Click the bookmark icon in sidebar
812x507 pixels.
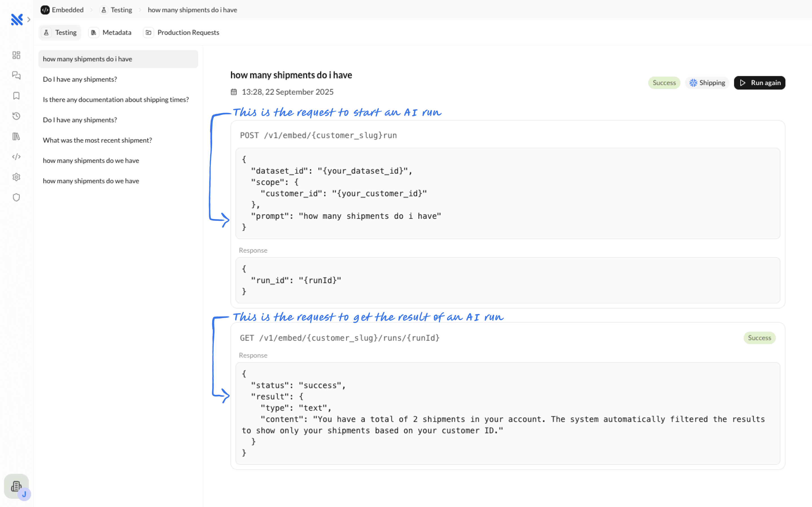pos(16,96)
